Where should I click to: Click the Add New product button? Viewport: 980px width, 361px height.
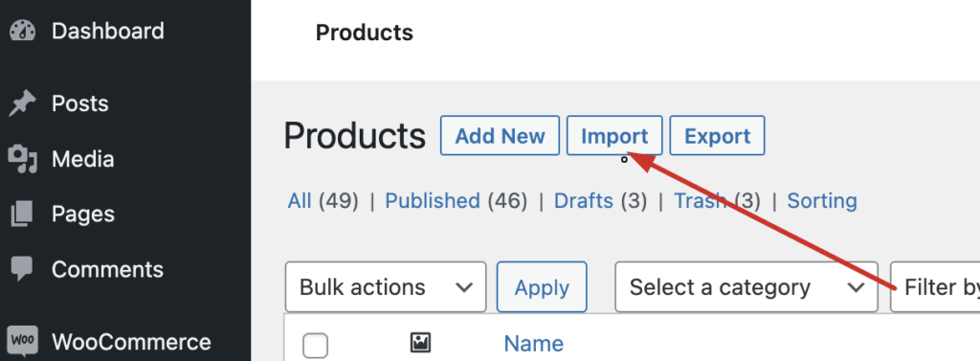[500, 136]
